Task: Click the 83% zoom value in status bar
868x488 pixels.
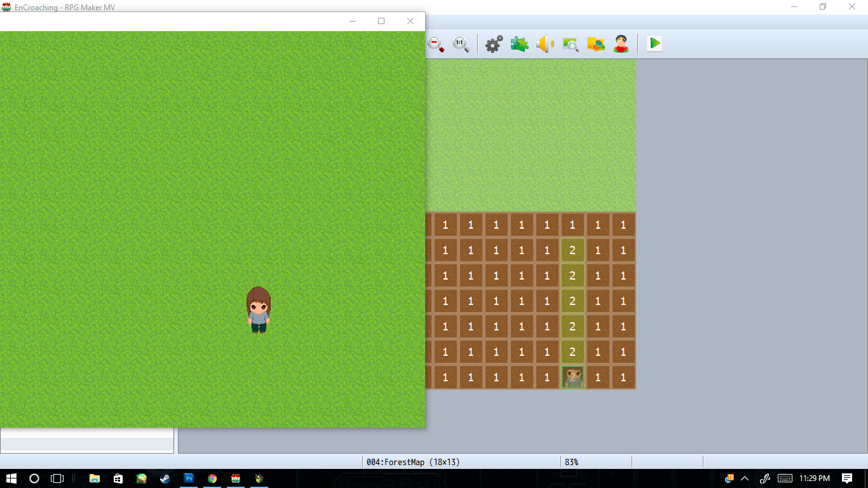Action: [x=571, y=462]
